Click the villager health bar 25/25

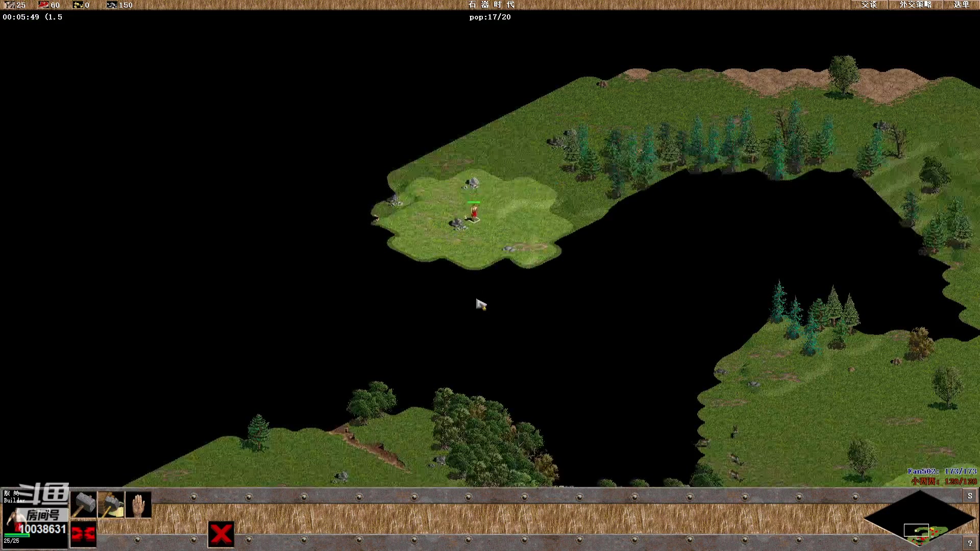[x=17, y=536]
